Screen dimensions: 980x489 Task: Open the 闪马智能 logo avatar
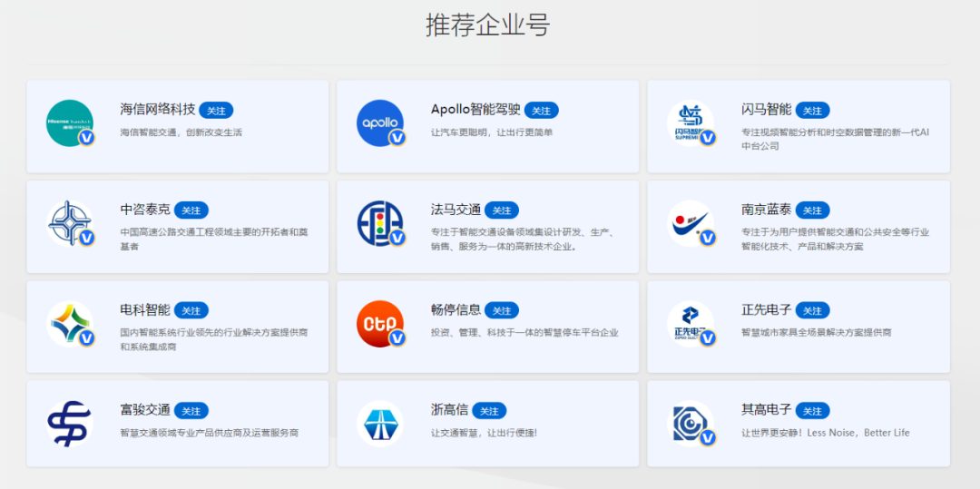click(x=691, y=123)
